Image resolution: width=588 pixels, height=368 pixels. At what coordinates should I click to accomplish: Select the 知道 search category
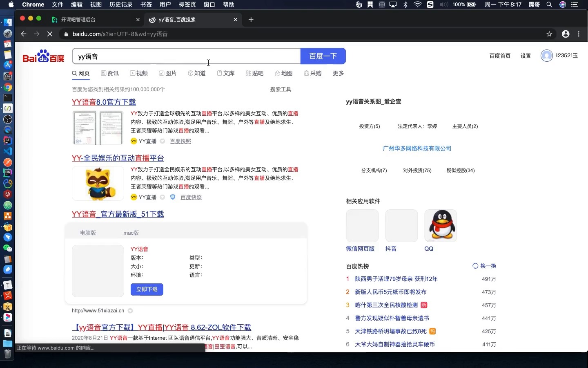click(x=197, y=73)
